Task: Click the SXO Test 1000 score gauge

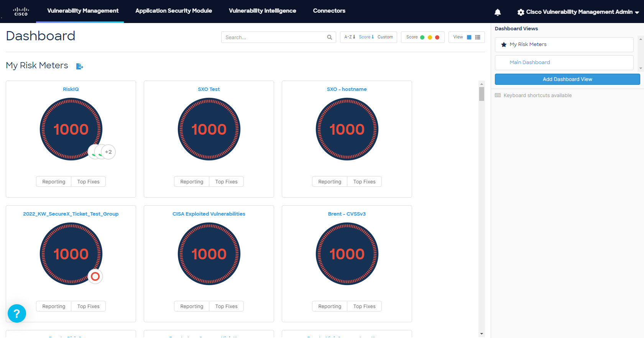Action: 209,129
